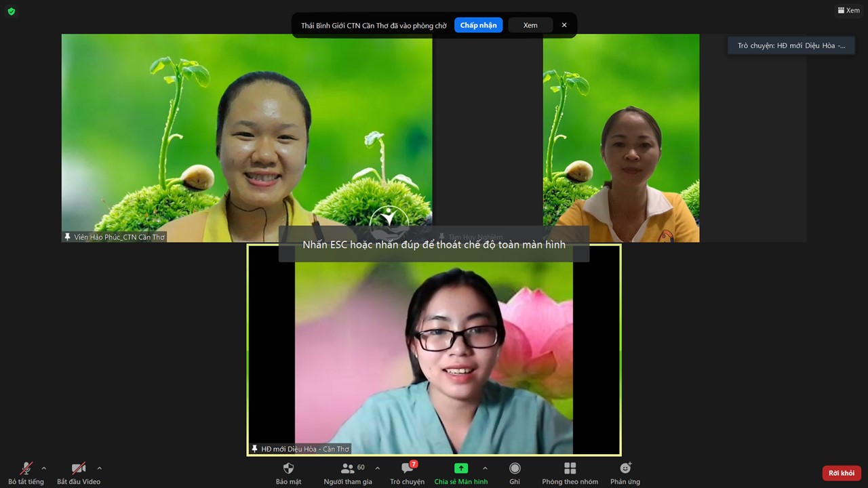Expand share options beside Chia sẻ Màn hình
The image size is (868, 488).
(485, 468)
